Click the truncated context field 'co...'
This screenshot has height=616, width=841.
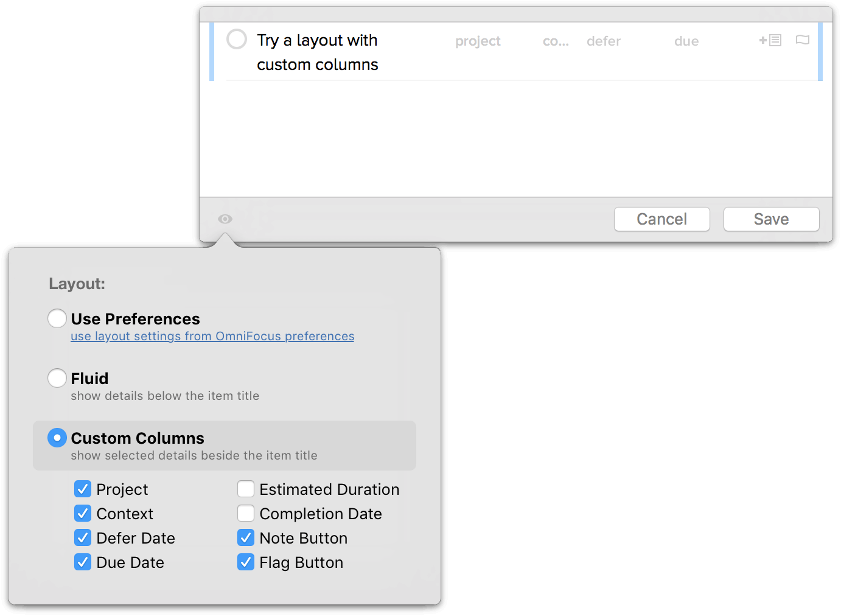tap(556, 41)
